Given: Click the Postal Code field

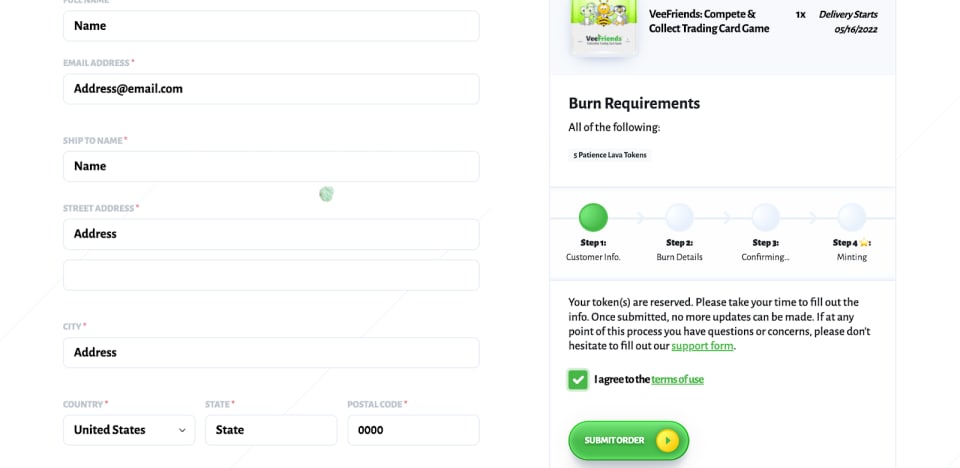Looking at the screenshot, I should click(412, 430).
